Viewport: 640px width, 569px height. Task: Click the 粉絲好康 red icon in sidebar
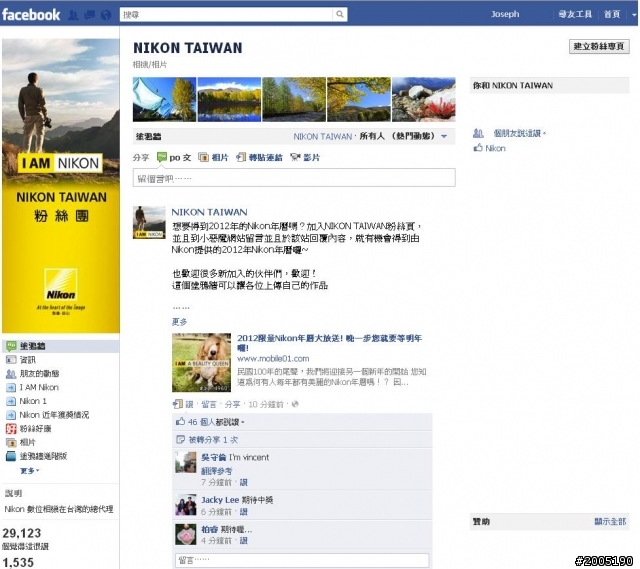[x=11, y=429]
